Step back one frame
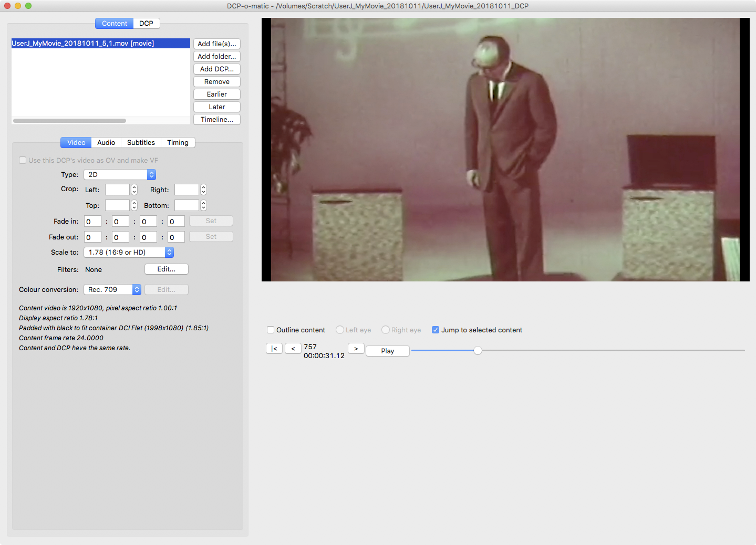The width and height of the screenshot is (756, 545). [293, 348]
